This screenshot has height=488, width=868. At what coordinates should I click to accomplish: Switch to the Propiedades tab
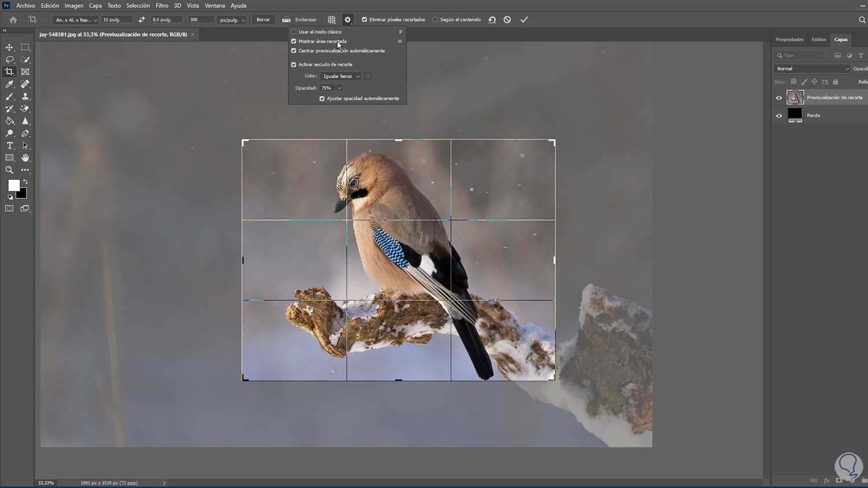coord(789,39)
